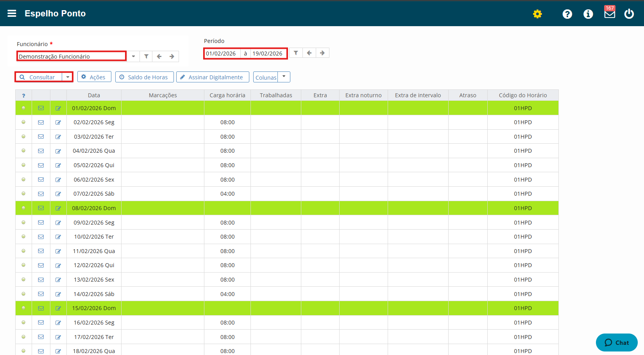
Task: Open envelope icon for 08/02/2026 Dom row
Action: [41, 208]
